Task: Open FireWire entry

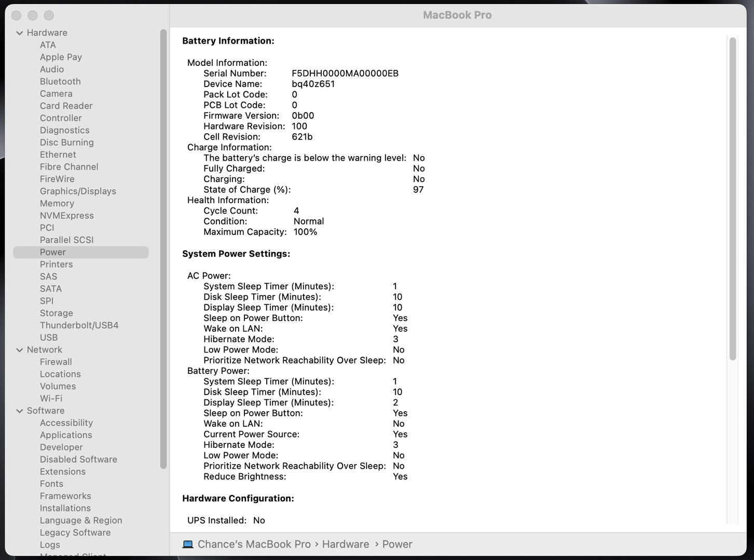Action: point(57,179)
